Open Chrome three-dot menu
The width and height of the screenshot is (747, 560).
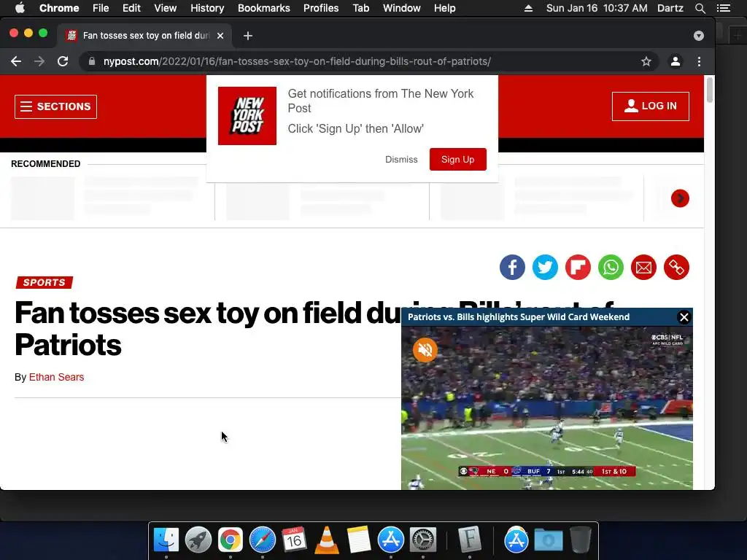click(x=699, y=61)
